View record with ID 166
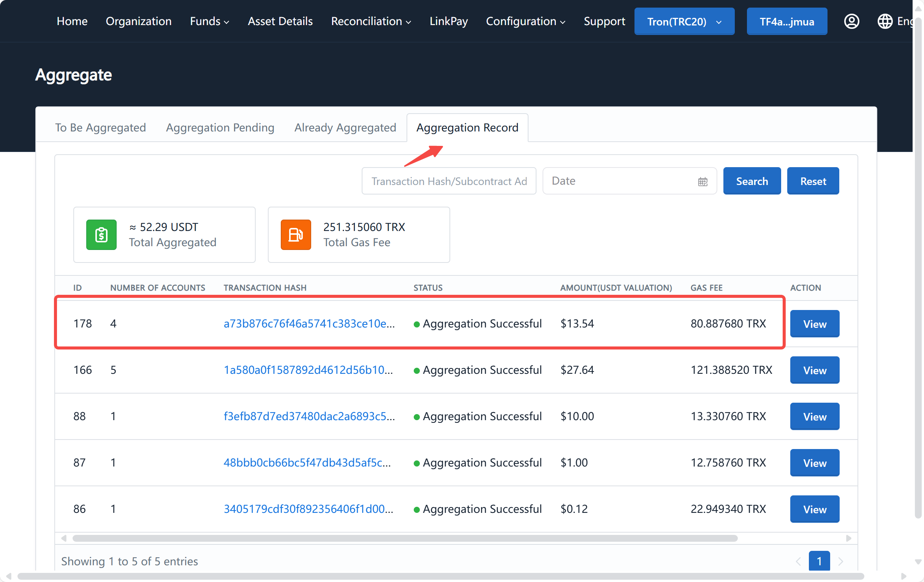The width and height of the screenshot is (924, 582). (x=814, y=370)
